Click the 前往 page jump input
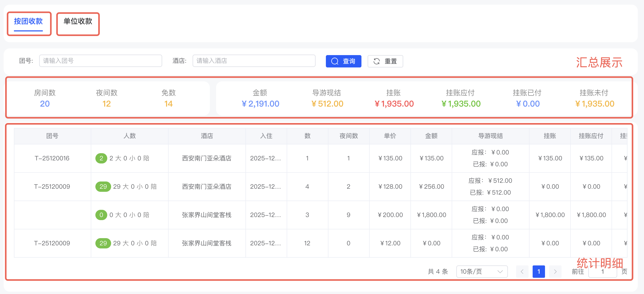Viewport: 644px width, 294px height. [602, 272]
